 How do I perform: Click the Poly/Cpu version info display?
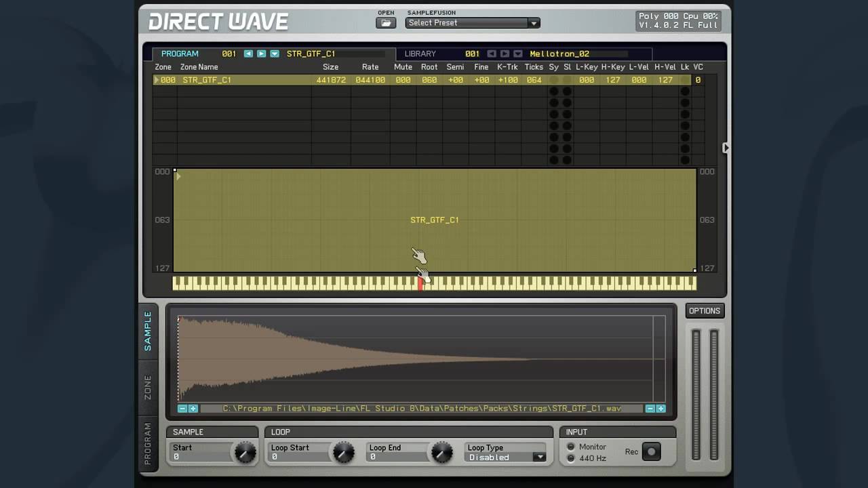pos(678,21)
